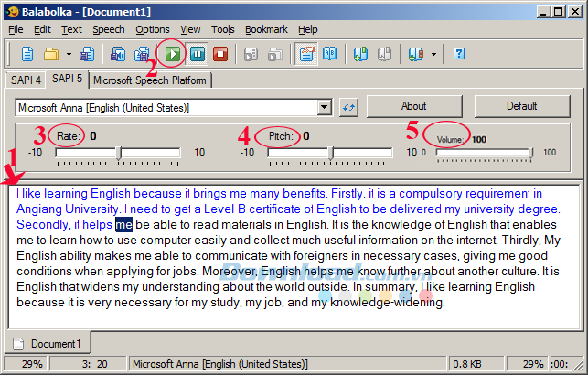Stop reading with the red Stop button
This screenshot has height=375, width=588.
pyautogui.click(x=220, y=54)
